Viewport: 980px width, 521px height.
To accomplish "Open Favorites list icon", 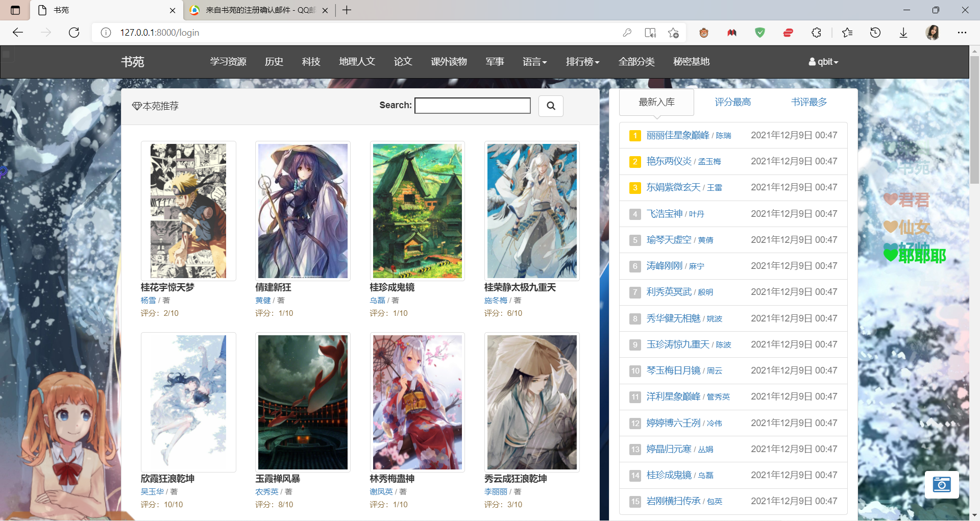I will click(x=847, y=33).
